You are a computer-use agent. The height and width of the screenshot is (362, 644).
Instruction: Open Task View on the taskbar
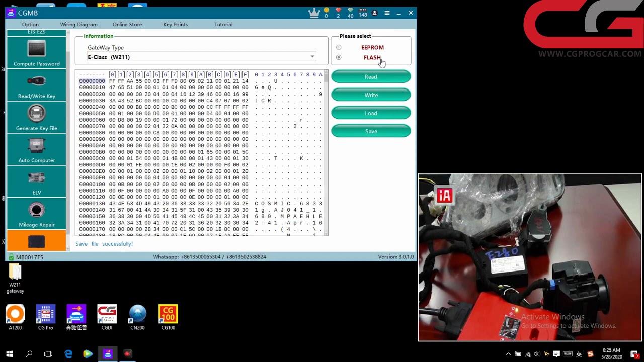(x=48, y=354)
